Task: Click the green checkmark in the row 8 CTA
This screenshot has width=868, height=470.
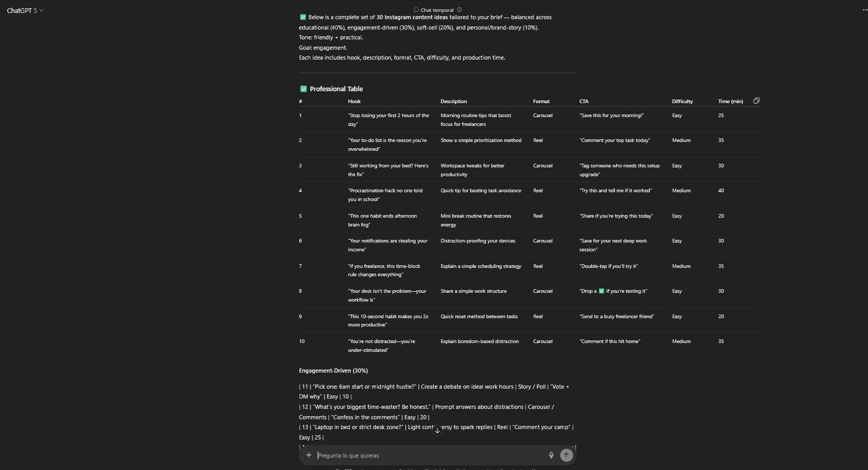Action: coord(601,291)
